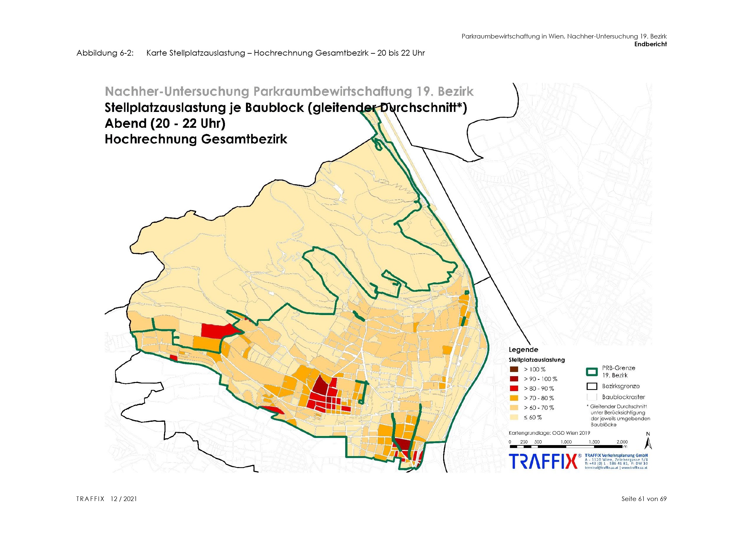Click the 'Abbildung 6-2:' figure caption label
The image size is (756, 535).
[x=105, y=53]
